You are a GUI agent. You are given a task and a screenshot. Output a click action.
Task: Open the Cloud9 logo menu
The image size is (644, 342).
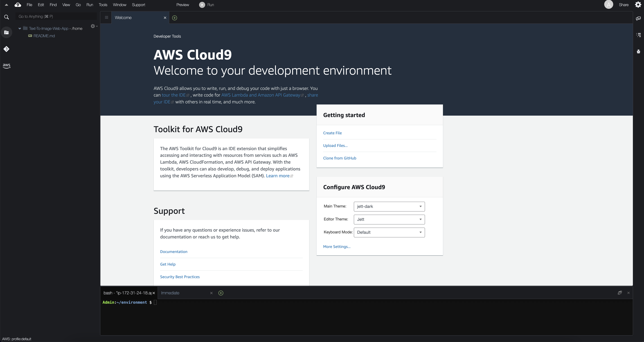[18, 5]
